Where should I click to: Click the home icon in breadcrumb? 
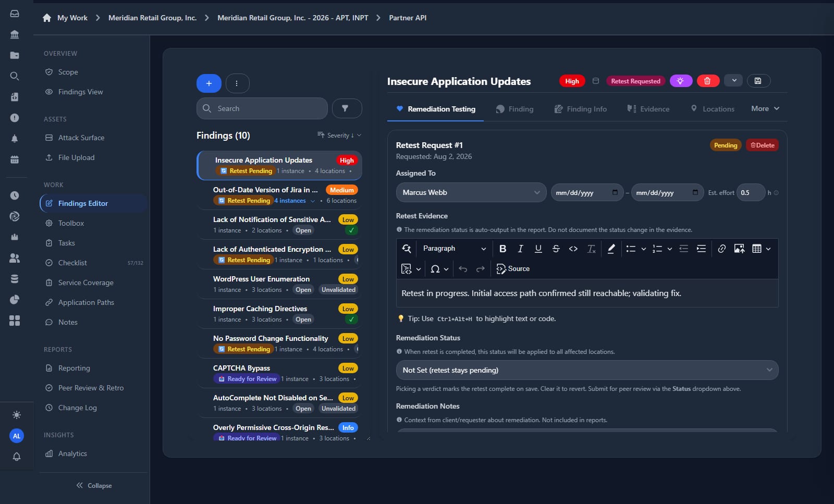[x=47, y=18]
